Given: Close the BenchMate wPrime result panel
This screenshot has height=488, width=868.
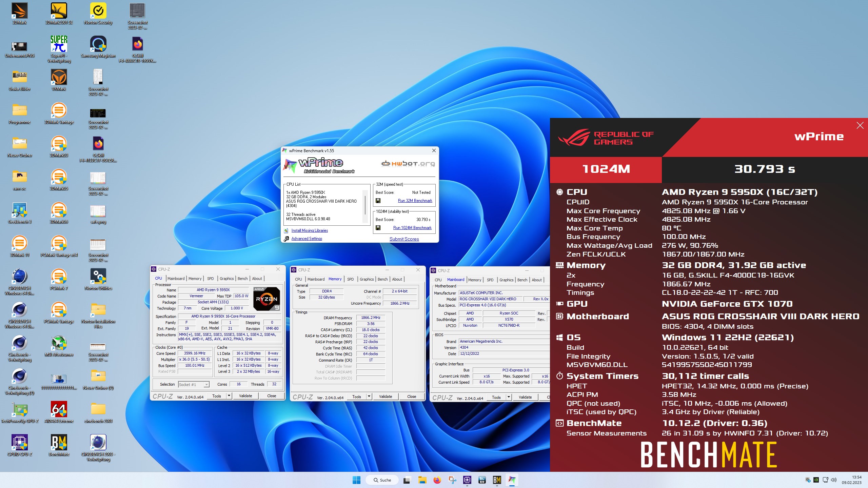Looking at the screenshot, I should point(860,125).
